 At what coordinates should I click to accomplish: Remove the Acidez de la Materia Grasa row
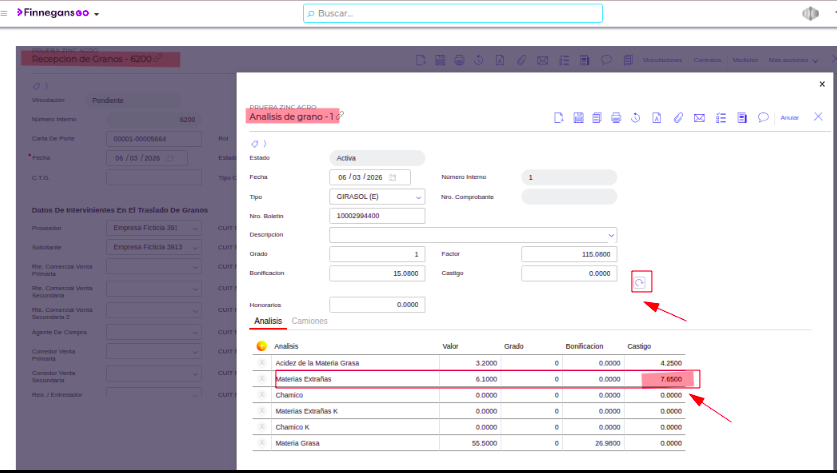[x=262, y=363]
